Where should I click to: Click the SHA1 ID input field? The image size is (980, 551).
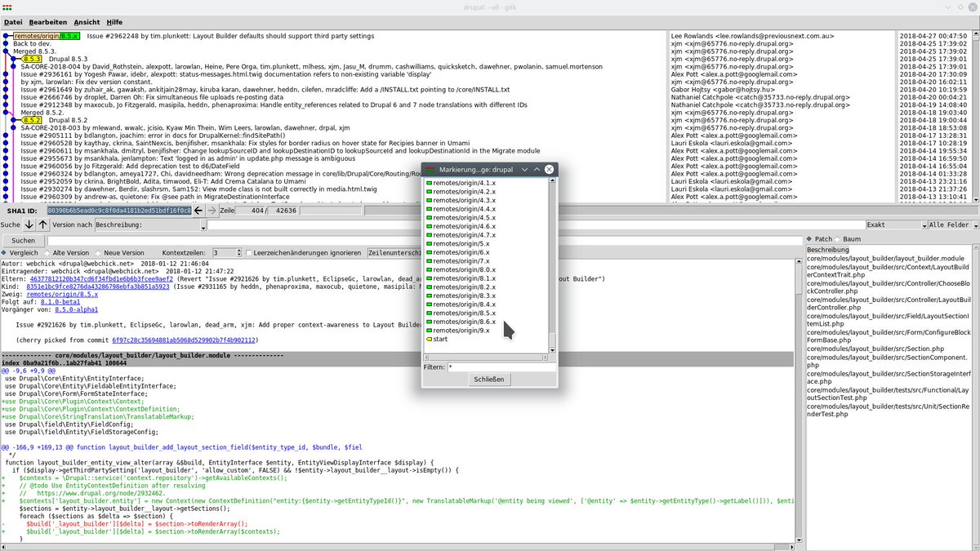(x=118, y=211)
